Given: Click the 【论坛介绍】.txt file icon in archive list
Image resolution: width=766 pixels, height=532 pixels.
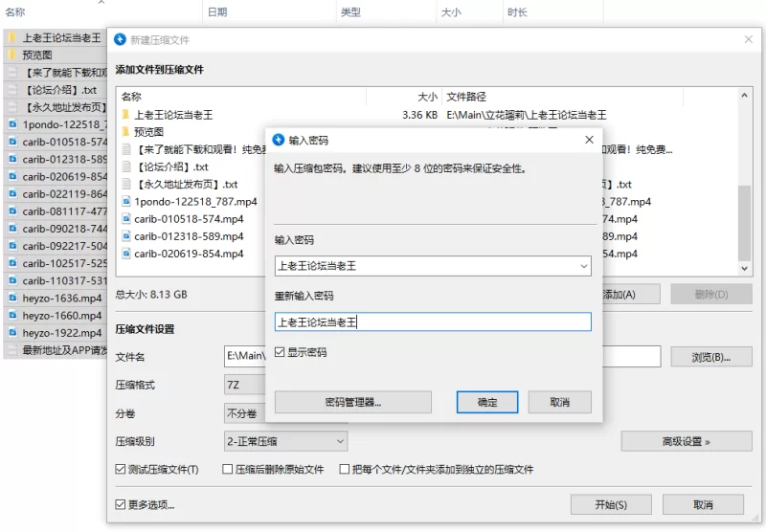Looking at the screenshot, I should [125, 166].
